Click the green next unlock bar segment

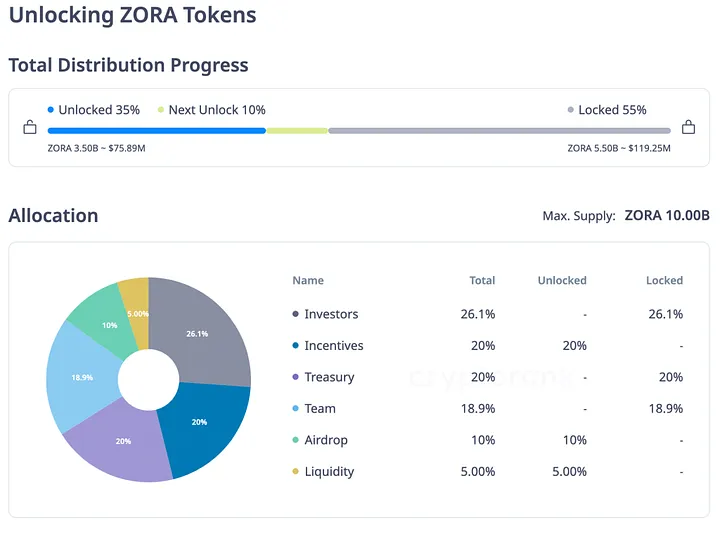point(297,130)
